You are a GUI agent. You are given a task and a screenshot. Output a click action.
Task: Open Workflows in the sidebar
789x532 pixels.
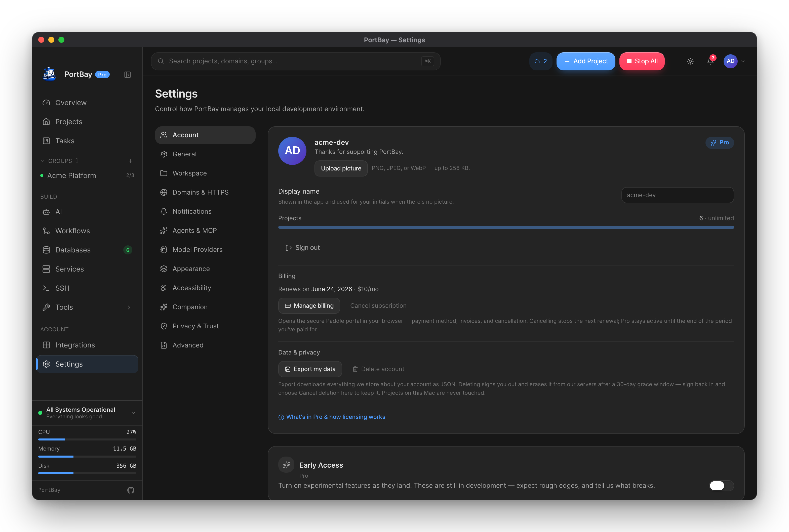(x=87, y=231)
